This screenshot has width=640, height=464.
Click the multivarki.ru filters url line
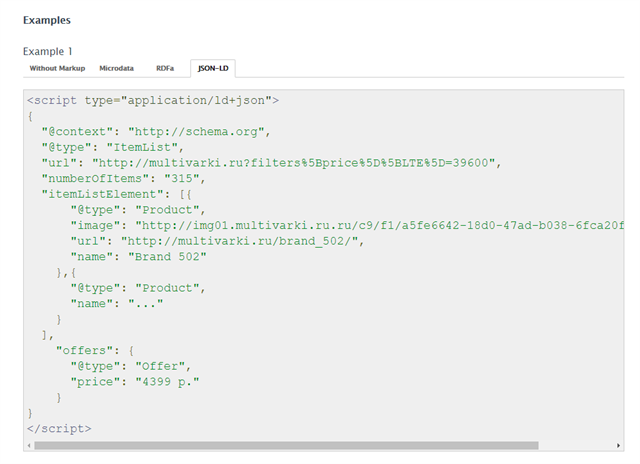tap(271, 163)
